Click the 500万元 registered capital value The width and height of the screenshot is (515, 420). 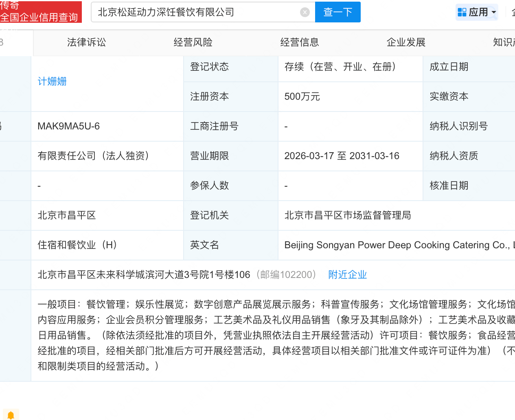point(302,96)
